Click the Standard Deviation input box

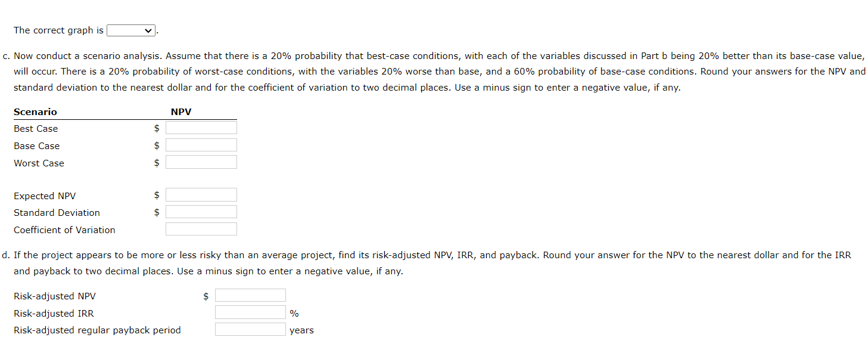pyautogui.click(x=201, y=211)
